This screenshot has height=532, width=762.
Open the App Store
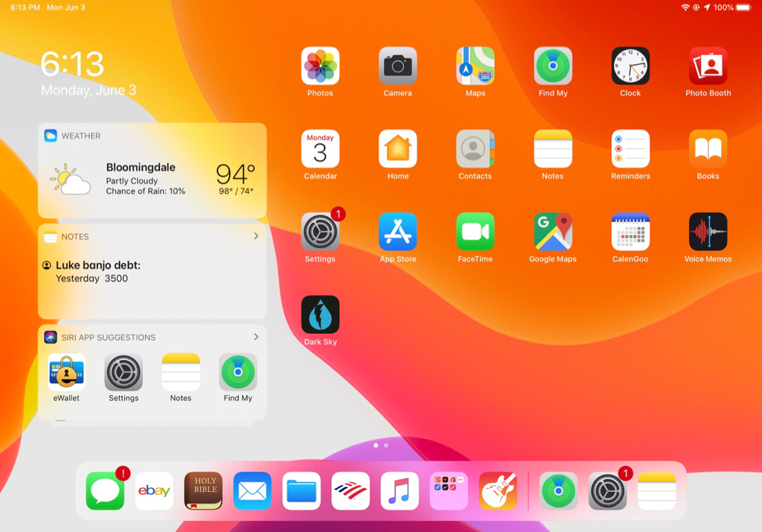397,231
